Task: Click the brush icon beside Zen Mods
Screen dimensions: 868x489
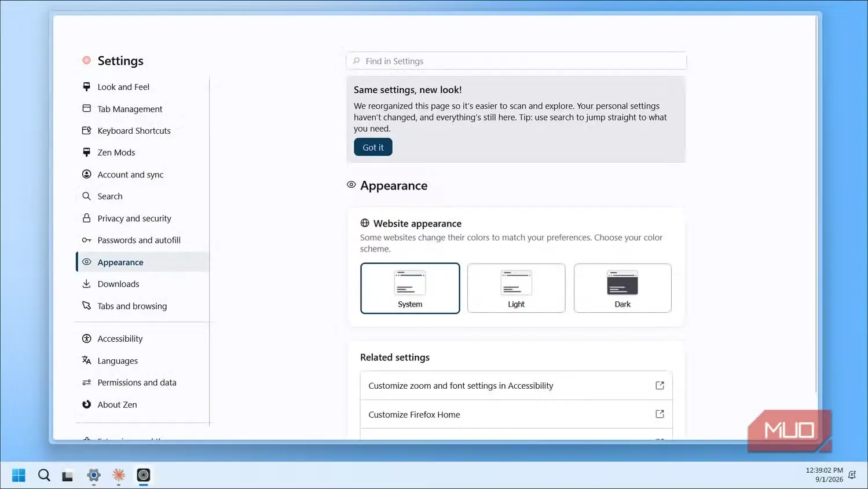Action: coord(86,152)
